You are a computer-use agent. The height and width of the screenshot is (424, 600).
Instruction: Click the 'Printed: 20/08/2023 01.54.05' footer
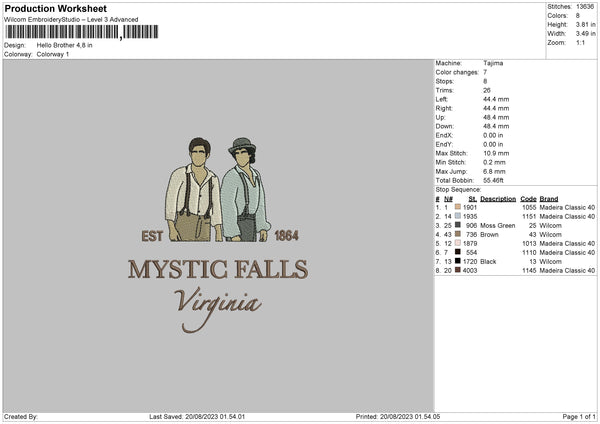point(398,416)
